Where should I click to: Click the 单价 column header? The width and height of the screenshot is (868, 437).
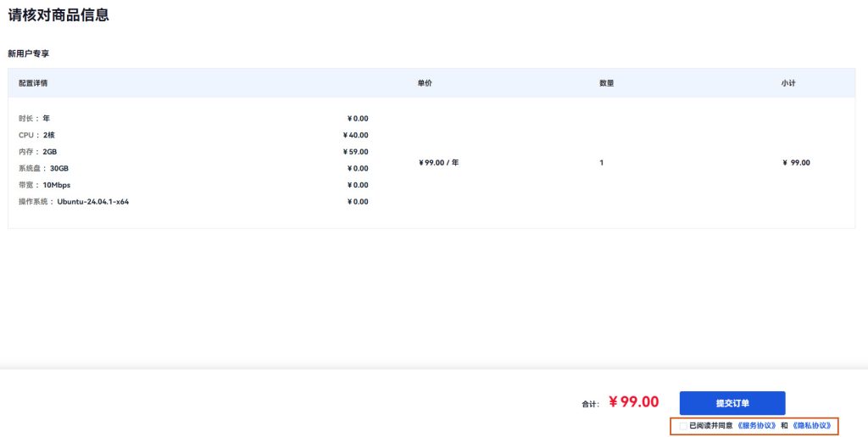(425, 83)
